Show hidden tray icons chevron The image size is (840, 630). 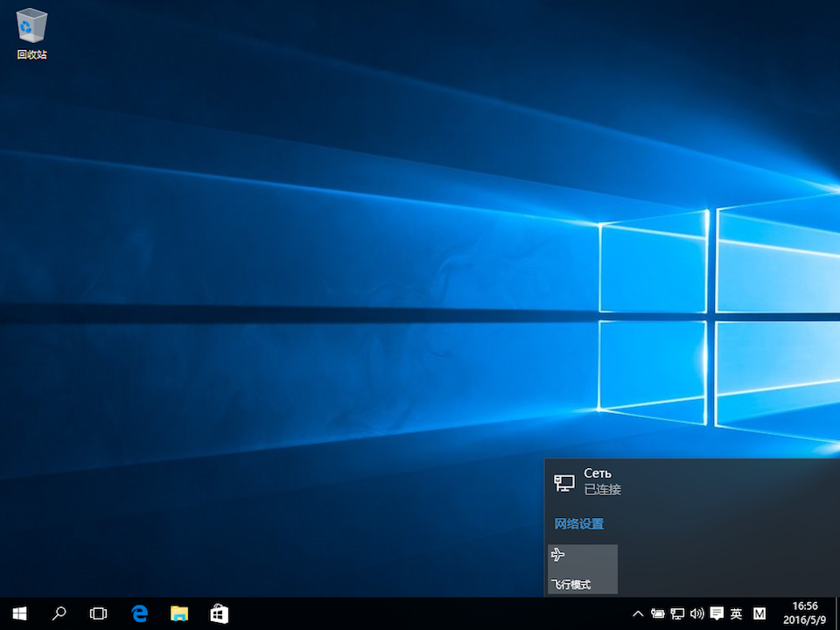[638, 614]
